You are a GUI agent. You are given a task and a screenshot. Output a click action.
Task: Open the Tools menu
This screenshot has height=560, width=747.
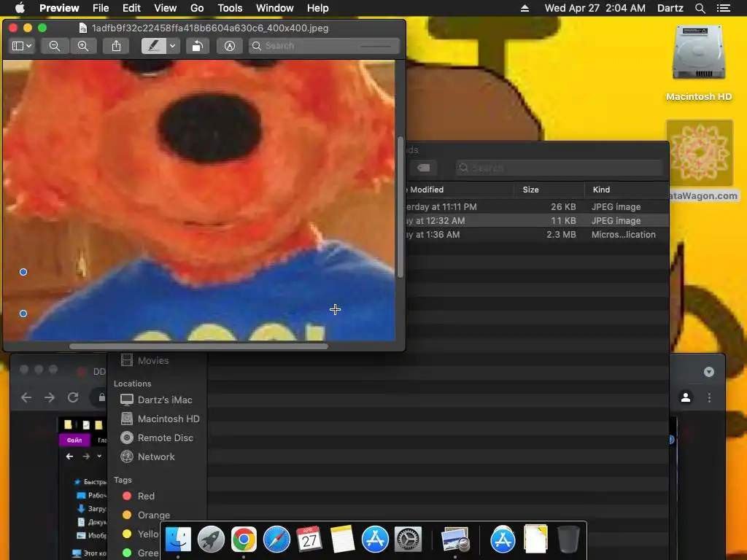pos(230,8)
